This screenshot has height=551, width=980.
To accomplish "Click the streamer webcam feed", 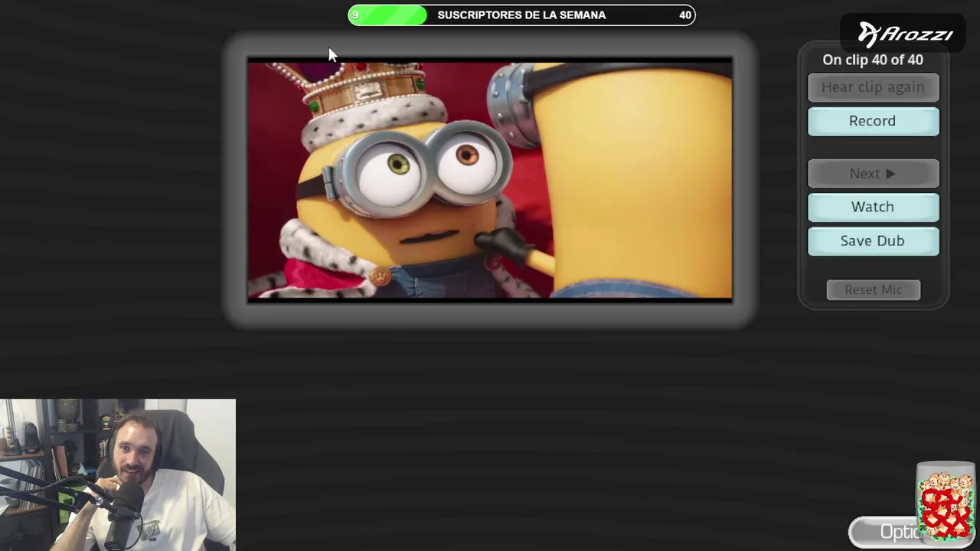I will (118, 474).
